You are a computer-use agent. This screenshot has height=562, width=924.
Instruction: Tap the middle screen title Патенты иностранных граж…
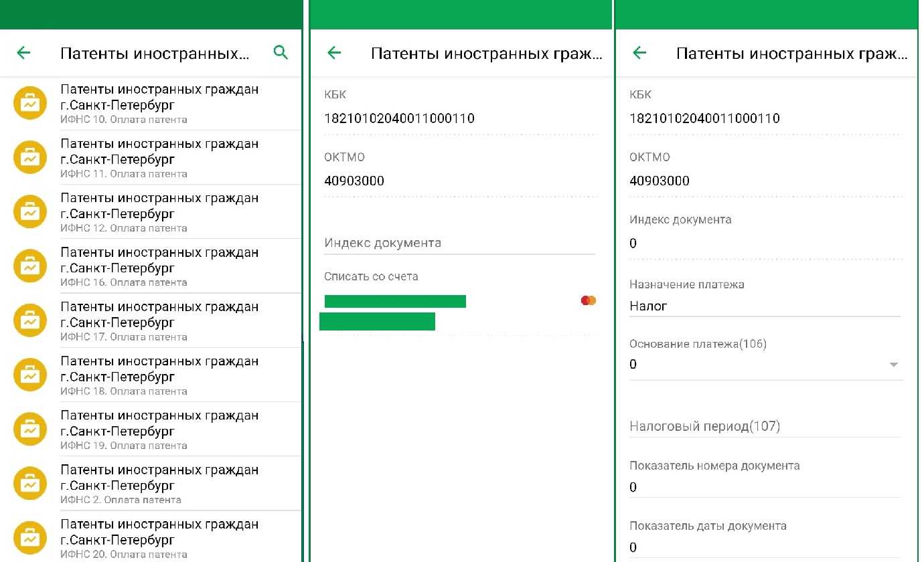pos(487,54)
